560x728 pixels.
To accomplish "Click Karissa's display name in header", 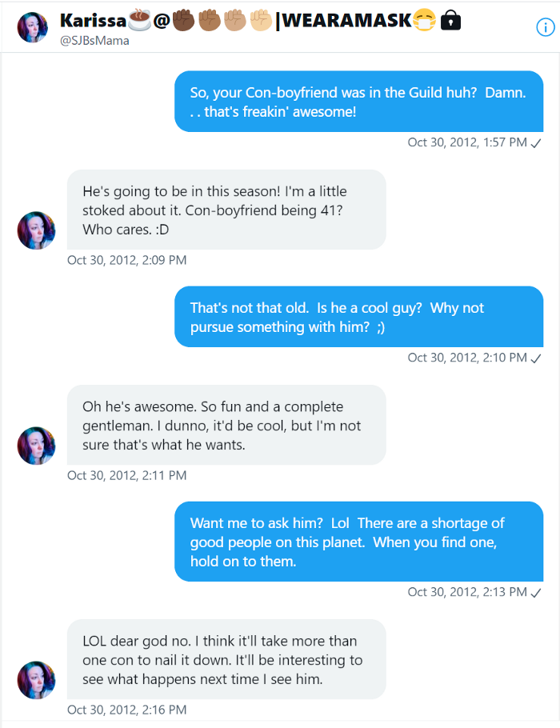I will coord(93,21).
